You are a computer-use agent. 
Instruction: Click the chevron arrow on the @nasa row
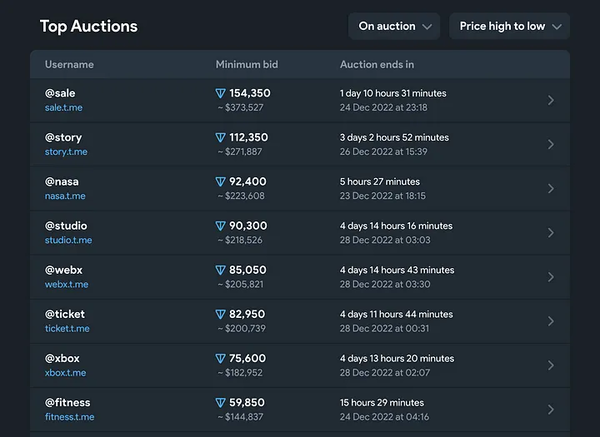click(x=551, y=188)
